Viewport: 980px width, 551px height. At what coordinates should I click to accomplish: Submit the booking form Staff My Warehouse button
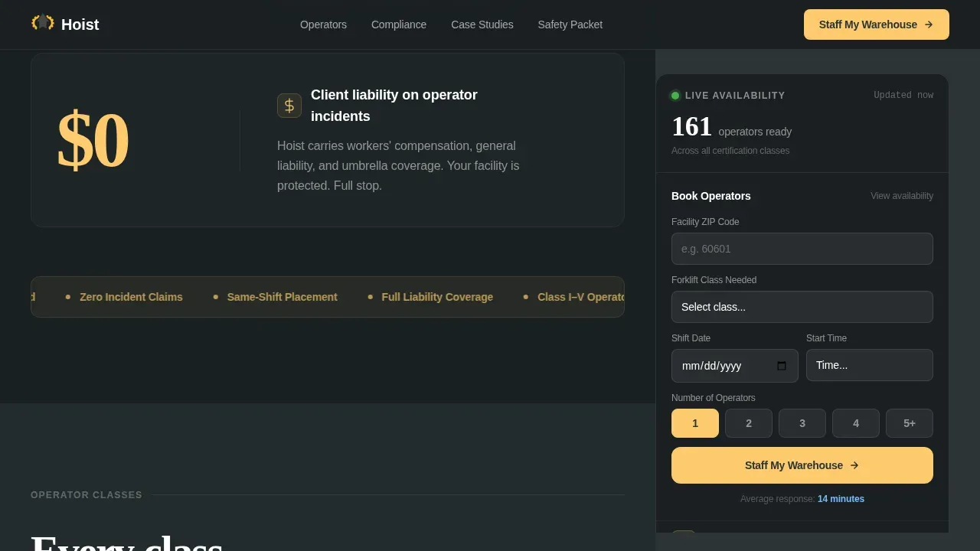(802, 465)
